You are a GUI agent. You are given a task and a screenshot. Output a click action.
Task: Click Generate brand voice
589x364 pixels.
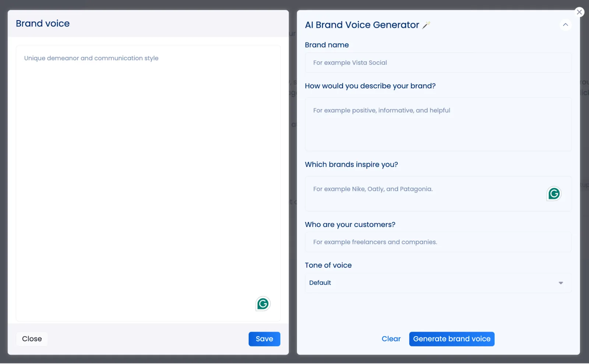click(x=452, y=339)
